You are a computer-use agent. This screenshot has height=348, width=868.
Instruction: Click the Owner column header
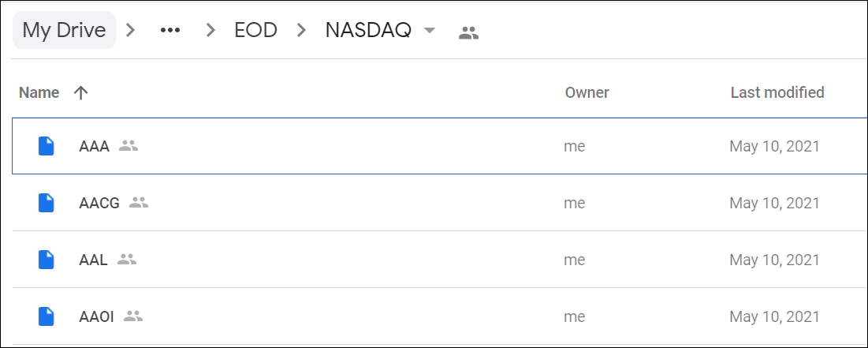point(587,92)
